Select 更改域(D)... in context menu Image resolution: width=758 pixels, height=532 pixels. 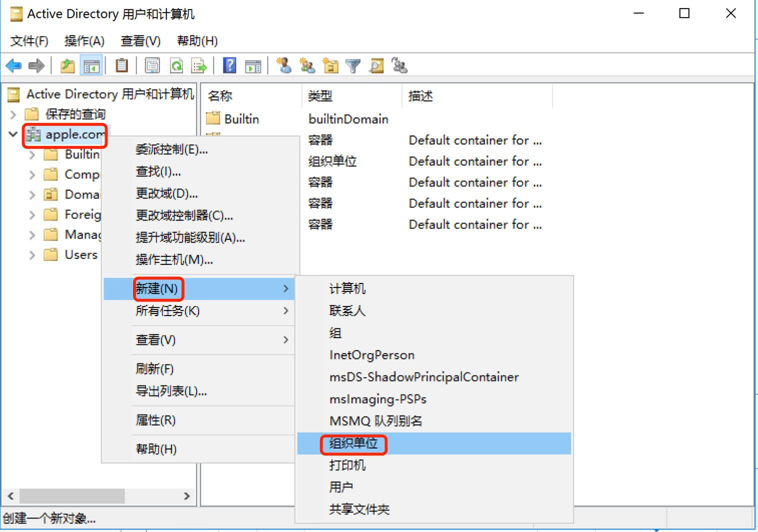pos(199,193)
